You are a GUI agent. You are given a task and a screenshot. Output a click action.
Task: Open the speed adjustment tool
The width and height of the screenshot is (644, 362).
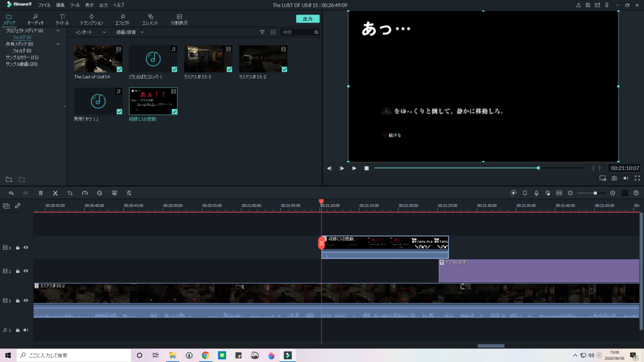pos(85,193)
